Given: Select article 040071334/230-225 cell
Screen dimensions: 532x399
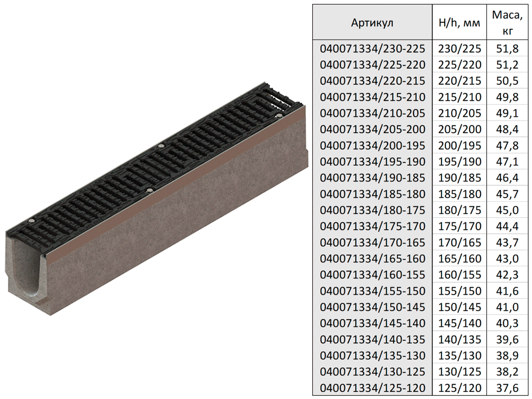Looking at the screenshot, I should (x=372, y=49).
